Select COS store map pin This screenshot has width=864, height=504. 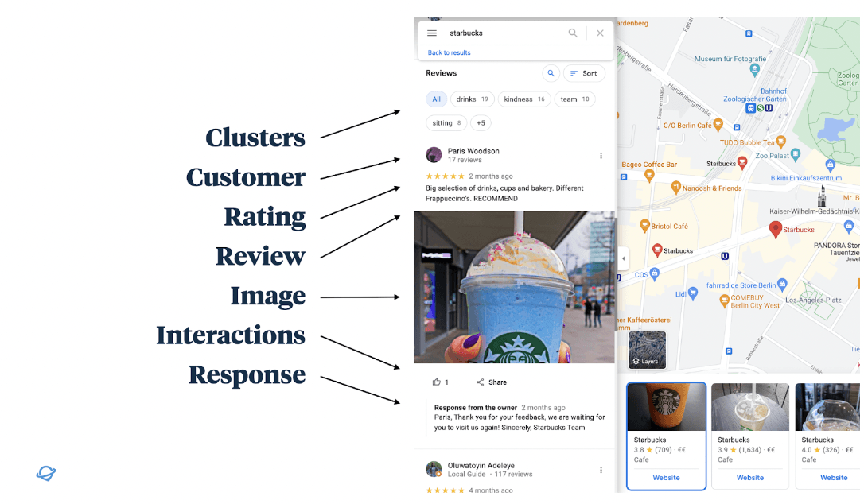pos(654,273)
